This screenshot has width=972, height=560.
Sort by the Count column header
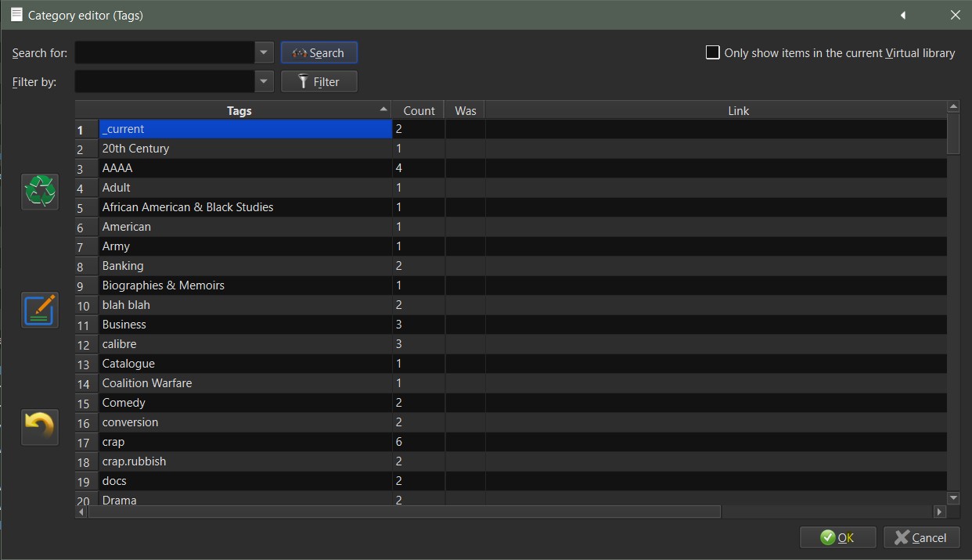[x=419, y=110]
